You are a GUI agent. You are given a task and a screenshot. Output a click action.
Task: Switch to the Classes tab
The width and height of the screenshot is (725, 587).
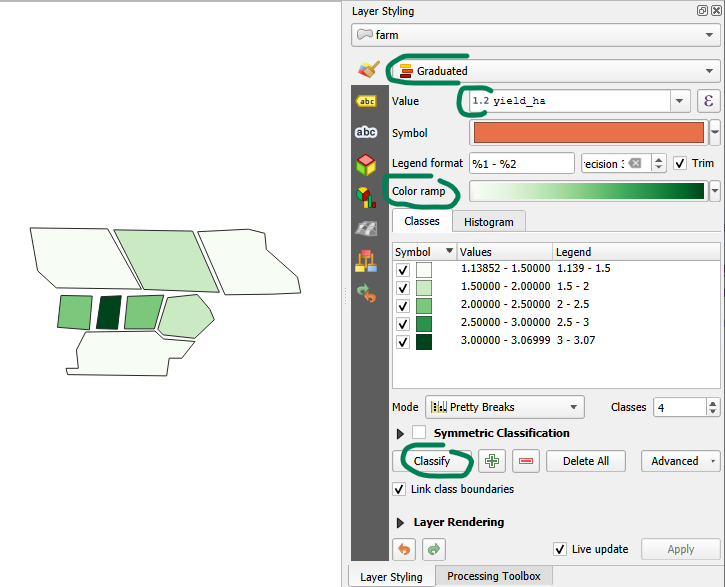click(x=422, y=221)
